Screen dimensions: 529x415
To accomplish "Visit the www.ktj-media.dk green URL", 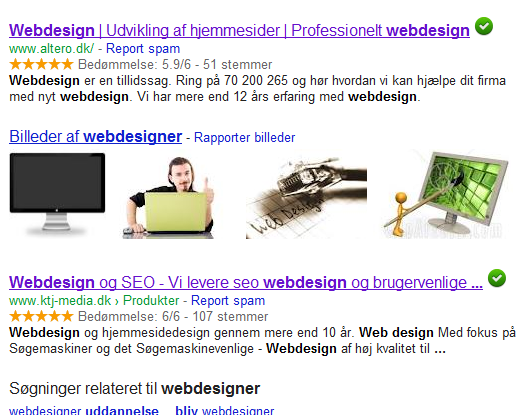I will (60, 301).
